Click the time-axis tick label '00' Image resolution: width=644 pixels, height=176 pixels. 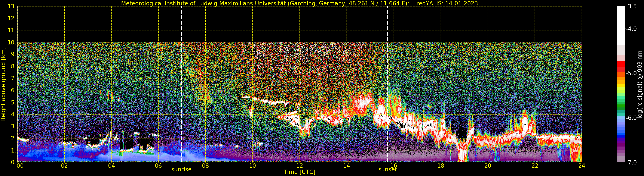click(20, 166)
